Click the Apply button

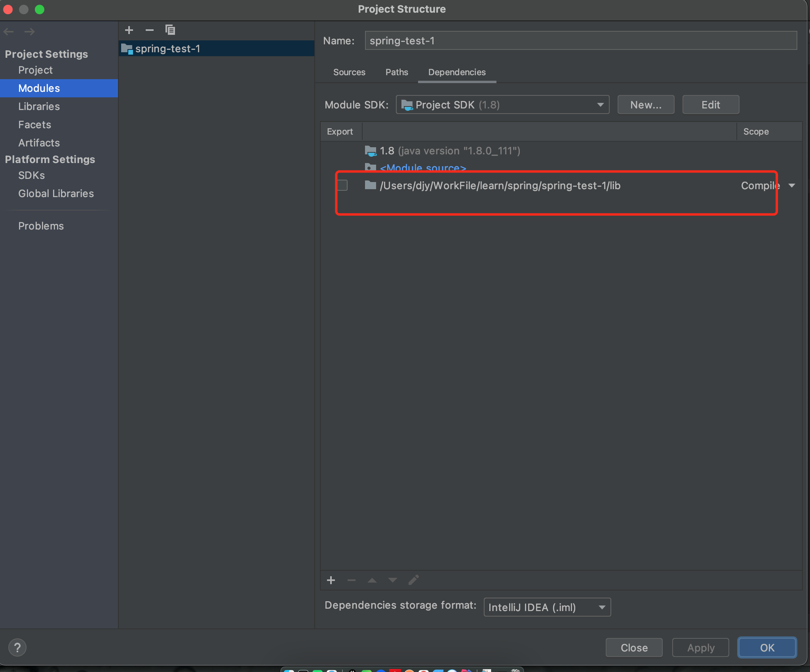coord(700,647)
